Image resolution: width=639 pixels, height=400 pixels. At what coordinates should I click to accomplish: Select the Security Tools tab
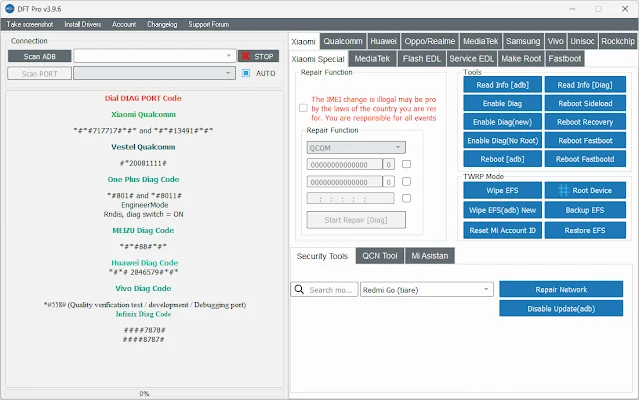click(x=322, y=256)
